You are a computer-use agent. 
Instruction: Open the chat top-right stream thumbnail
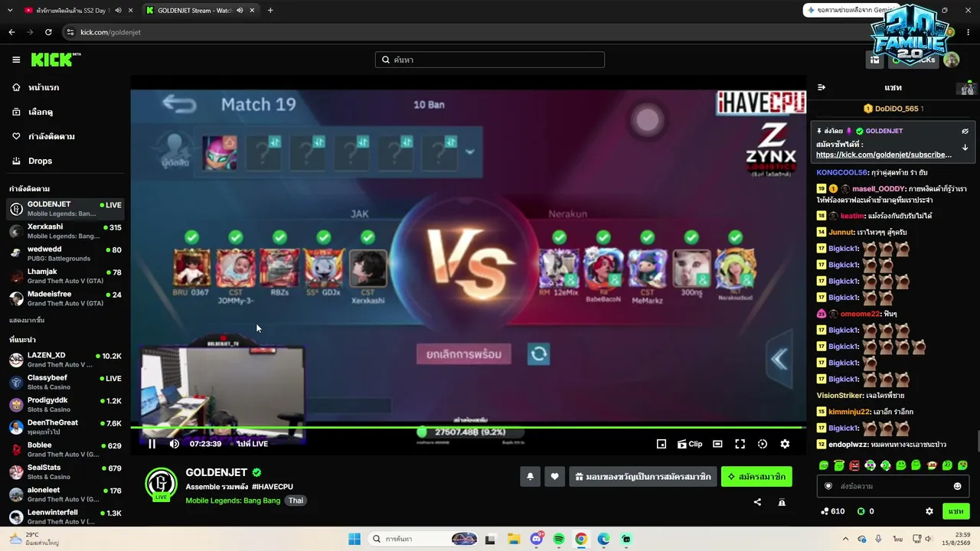(968, 87)
